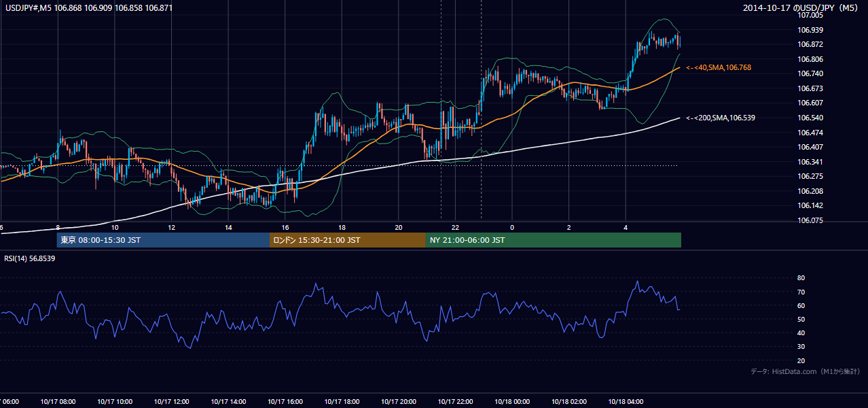Click the Tokyo 08:00-15:30 JST session bar
The width and height of the screenshot is (868, 408).
click(x=164, y=240)
